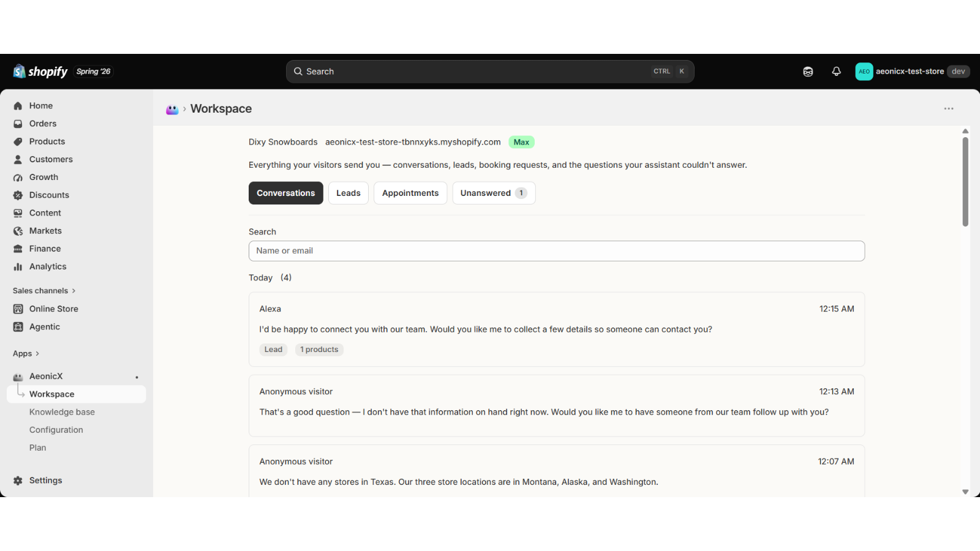Click the Settings gear icon
980x551 pixels.
(x=18, y=481)
